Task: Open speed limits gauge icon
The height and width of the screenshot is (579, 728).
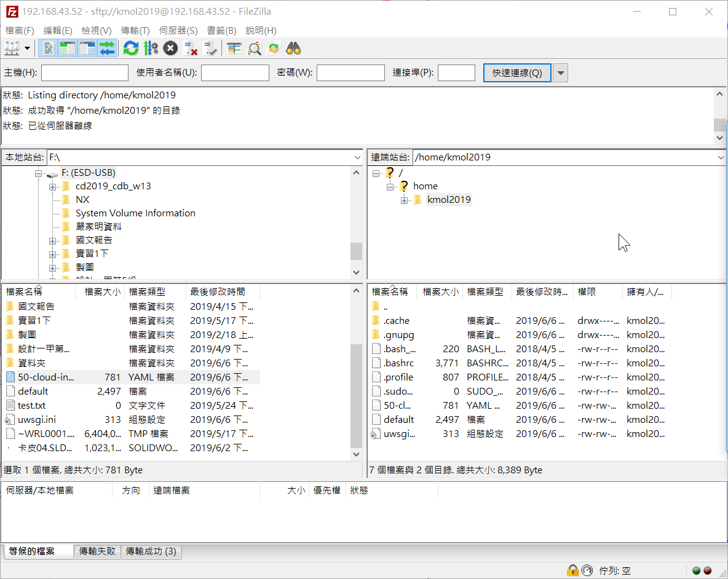Action: coord(587,570)
